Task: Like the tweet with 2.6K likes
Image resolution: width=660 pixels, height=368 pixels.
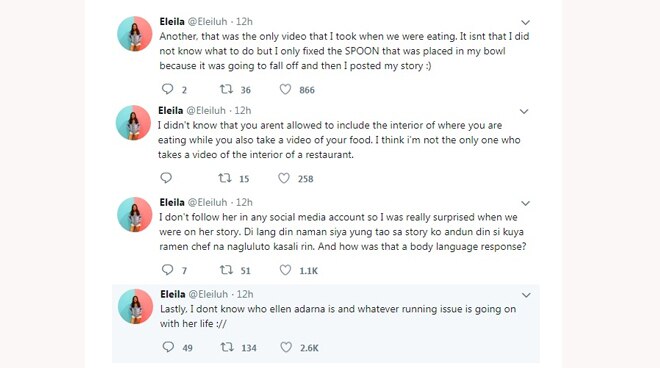Action: coord(286,347)
